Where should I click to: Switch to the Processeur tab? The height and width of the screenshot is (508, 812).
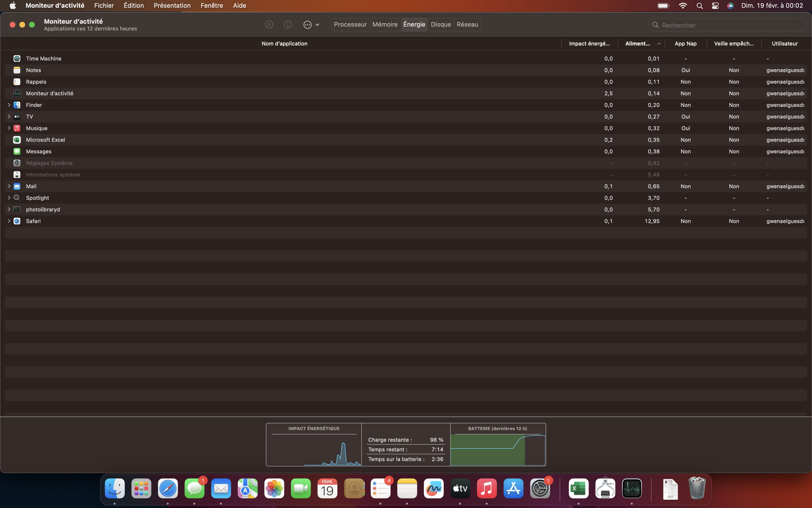pos(350,24)
